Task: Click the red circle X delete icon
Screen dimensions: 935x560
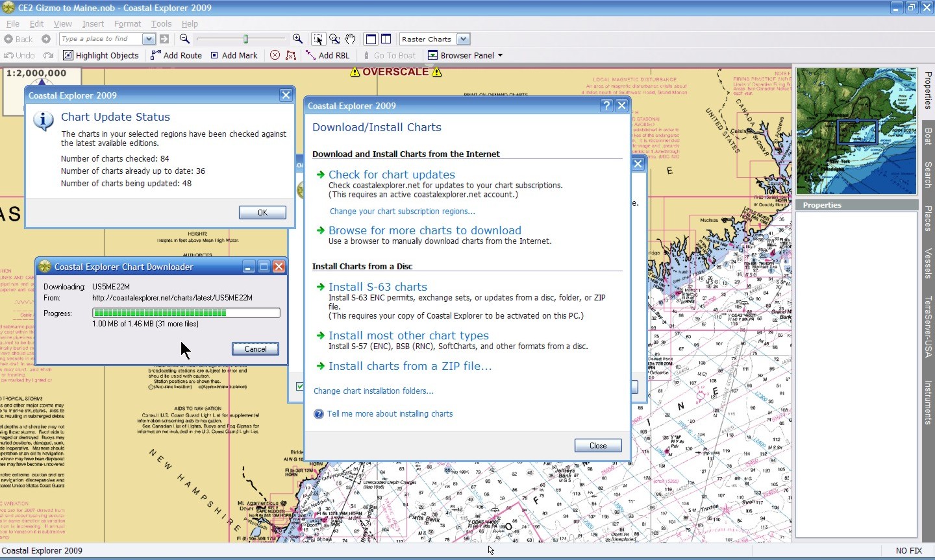Action: [275, 55]
